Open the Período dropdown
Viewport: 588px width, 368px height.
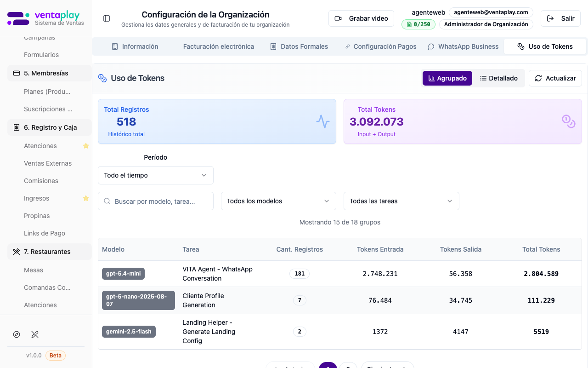pyautogui.click(x=155, y=175)
